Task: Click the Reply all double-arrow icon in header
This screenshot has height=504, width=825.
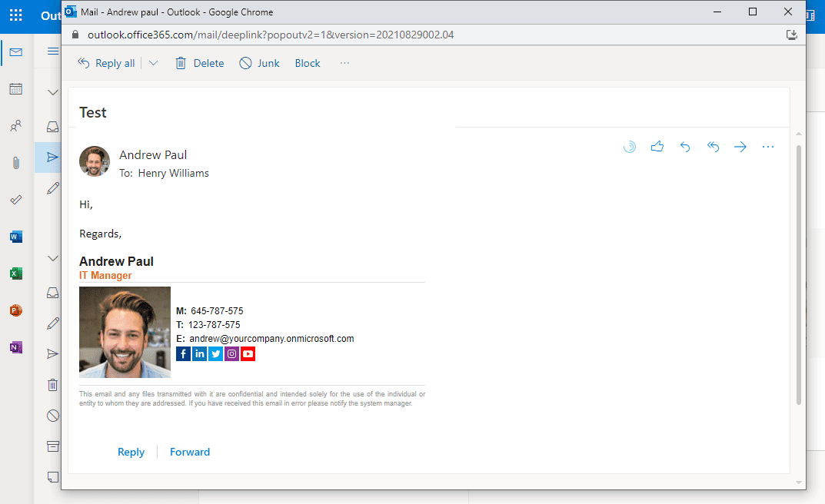Action: tap(713, 147)
